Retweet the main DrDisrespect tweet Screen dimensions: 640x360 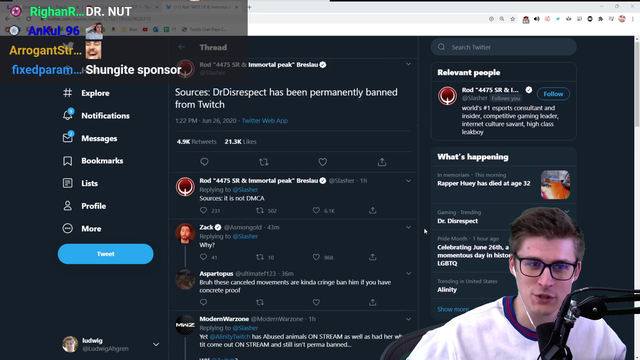point(264,162)
